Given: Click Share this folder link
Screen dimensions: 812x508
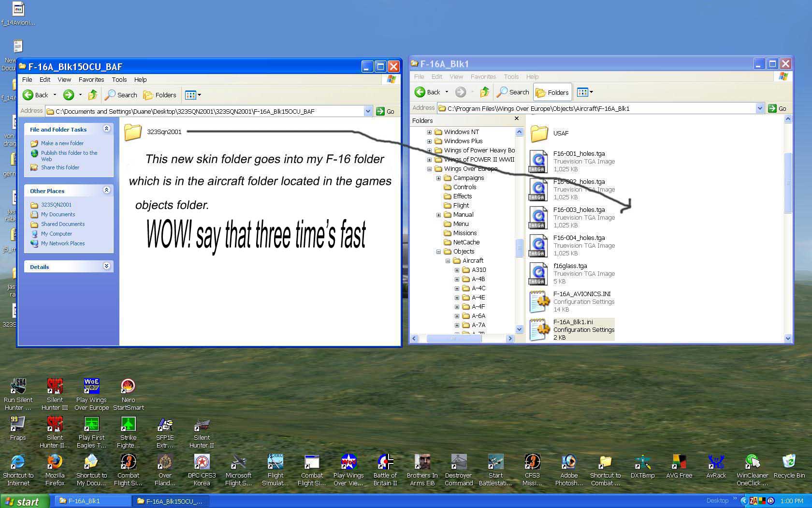Looking at the screenshot, I should tap(60, 167).
